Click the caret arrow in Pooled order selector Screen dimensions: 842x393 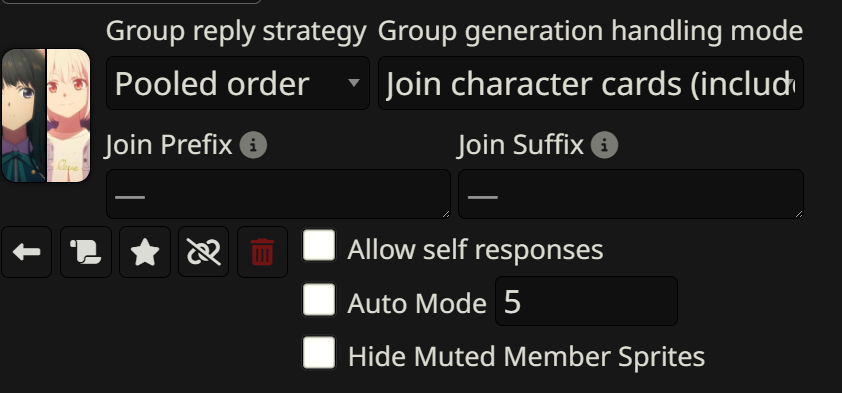click(353, 83)
